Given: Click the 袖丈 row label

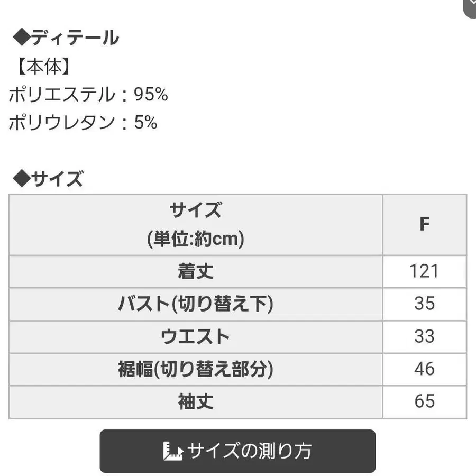Looking at the screenshot, I should (x=196, y=401).
